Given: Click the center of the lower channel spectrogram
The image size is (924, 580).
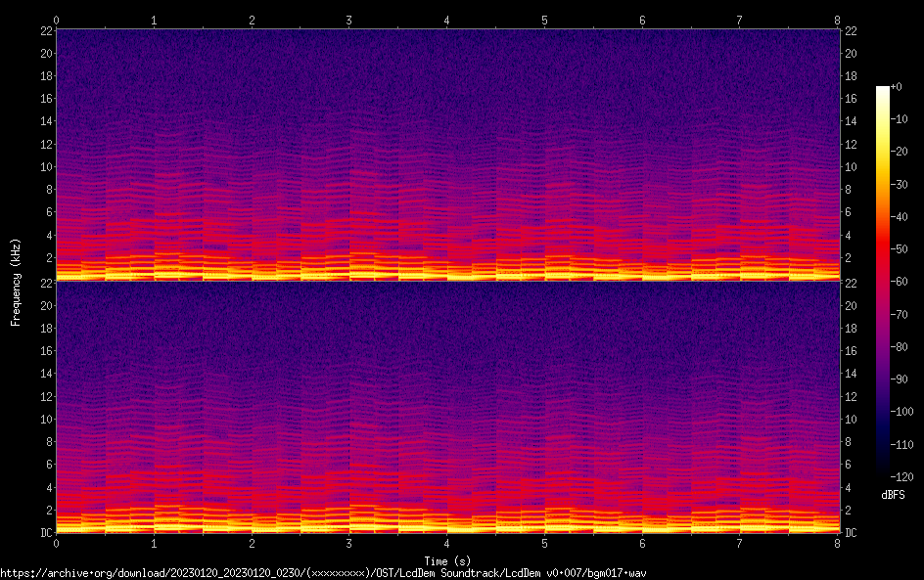Looking at the screenshot, I should (447, 407).
